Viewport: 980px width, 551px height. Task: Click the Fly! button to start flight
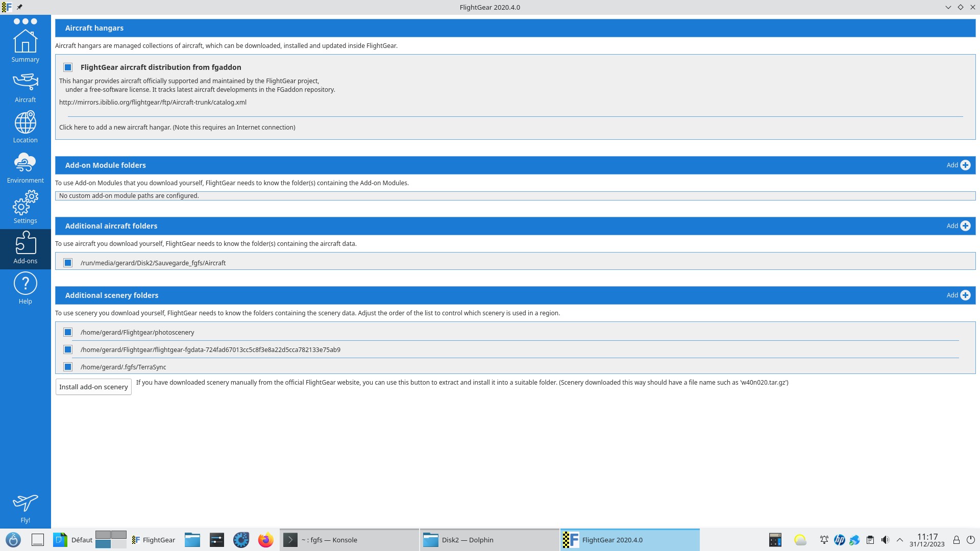[x=25, y=508]
